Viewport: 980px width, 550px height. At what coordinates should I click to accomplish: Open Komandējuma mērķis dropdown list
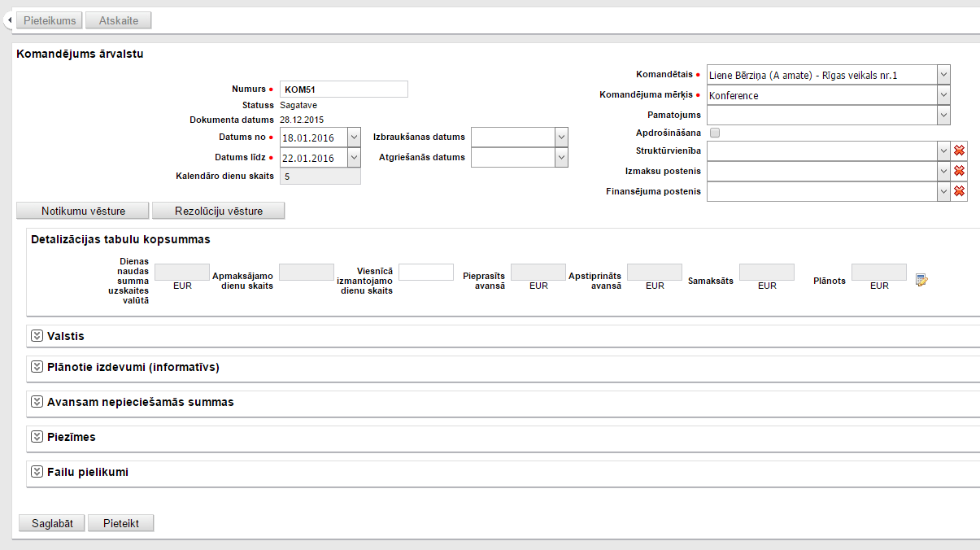point(943,95)
